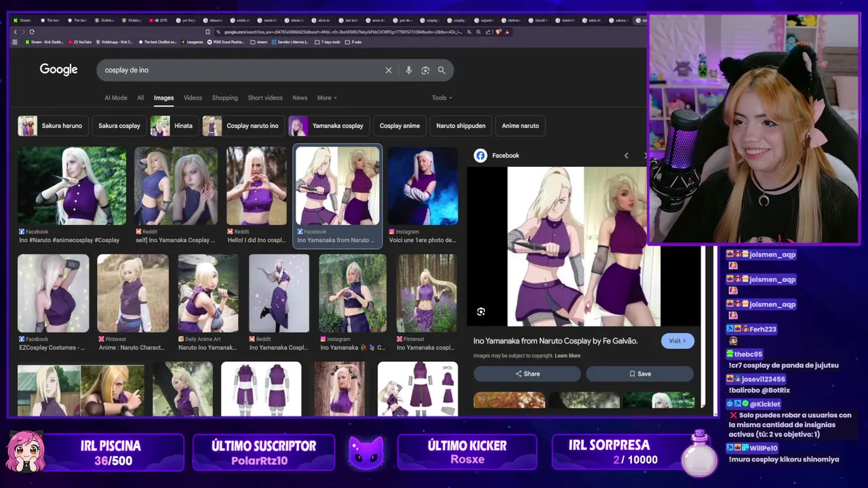Go to previous image in preview panel
Screen dimensions: 868x488
coord(626,155)
